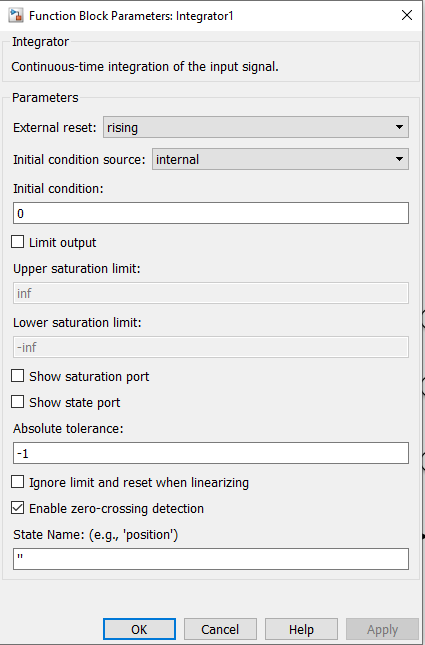The height and width of the screenshot is (645, 425).
Task: Click the Initial condition input field
Action: [x=211, y=213]
